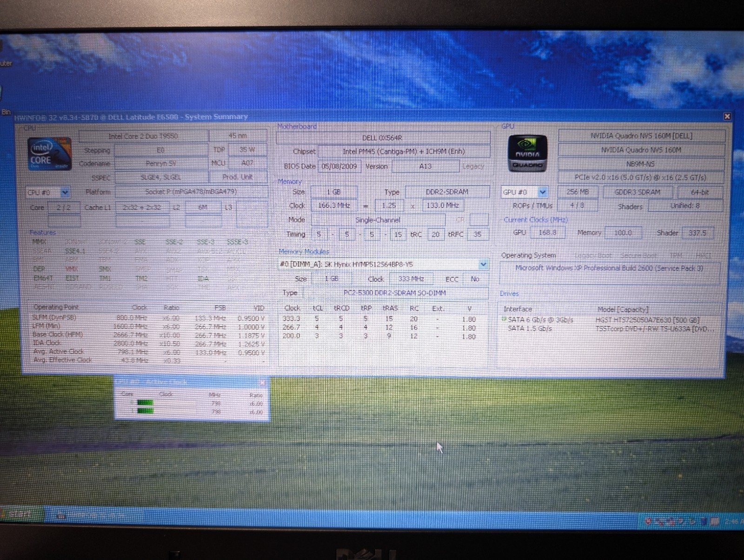Click the BIOS date 05/08/2009 field
This screenshot has width=744, height=560.
339,166
